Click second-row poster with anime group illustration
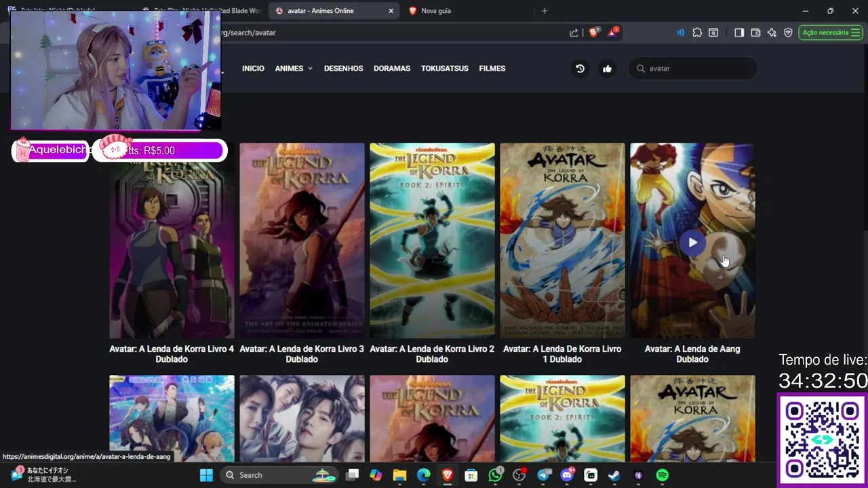 (172, 418)
